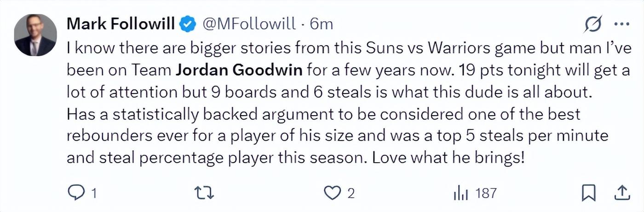Click the reply count number 1
The height and width of the screenshot is (212, 644).
click(93, 193)
